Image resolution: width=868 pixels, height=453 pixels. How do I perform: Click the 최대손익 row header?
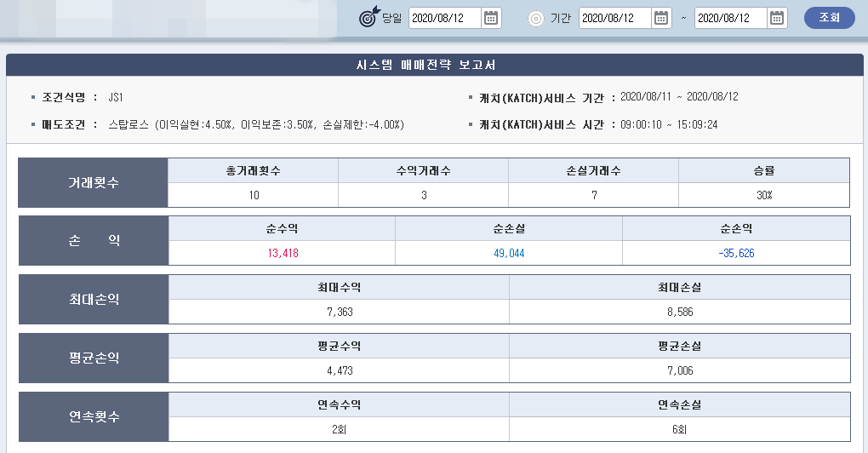(x=94, y=300)
